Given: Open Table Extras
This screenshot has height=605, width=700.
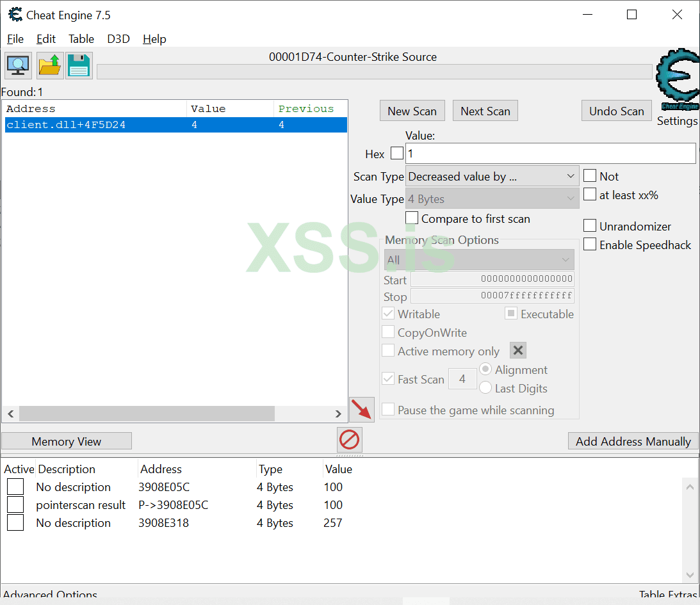Looking at the screenshot, I should (668, 594).
